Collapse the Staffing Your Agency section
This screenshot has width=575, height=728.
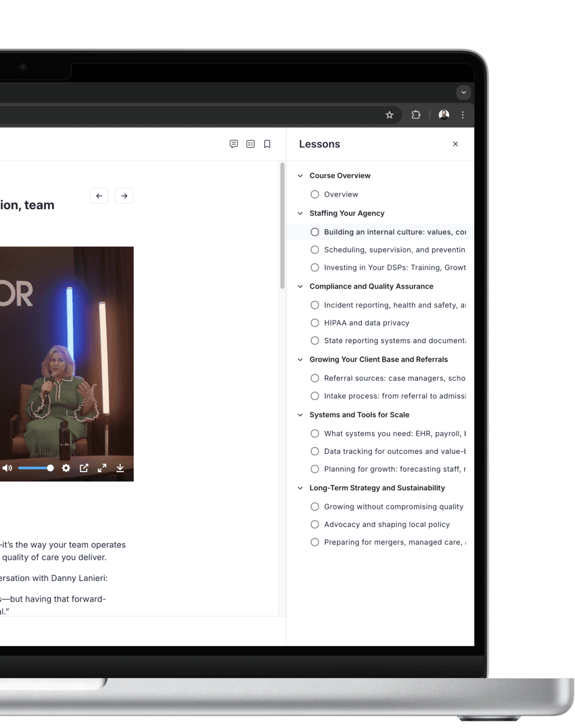tap(300, 213)
